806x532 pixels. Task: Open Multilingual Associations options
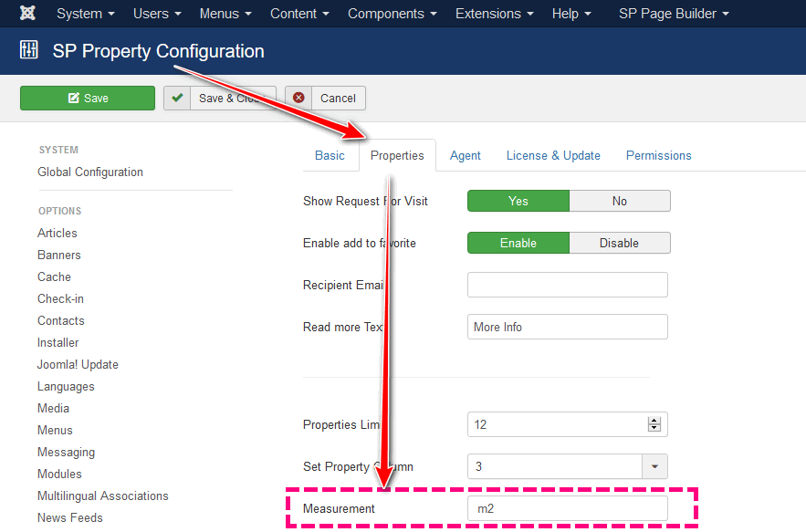pyautogui.click(x=103, y=495)
